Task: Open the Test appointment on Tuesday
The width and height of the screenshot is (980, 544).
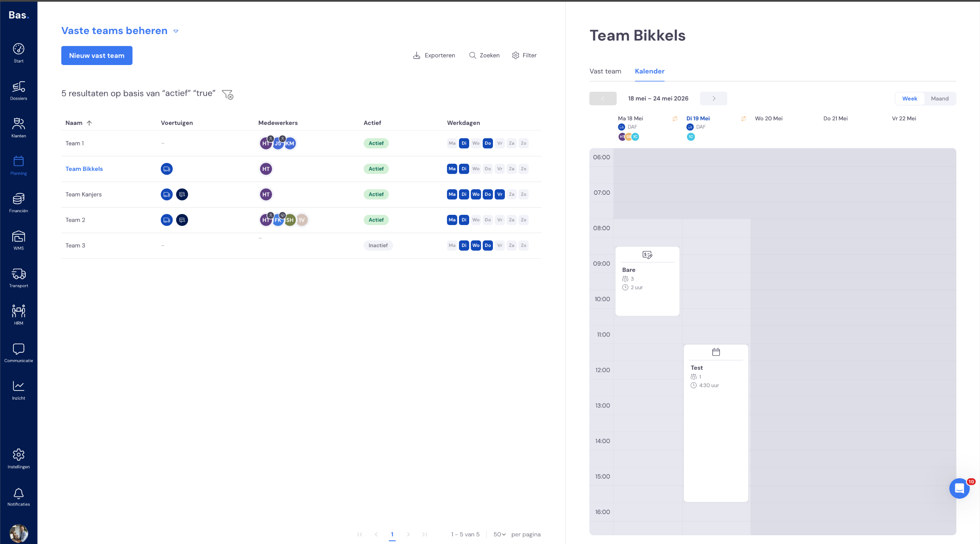Action: [x=716, y=423]
